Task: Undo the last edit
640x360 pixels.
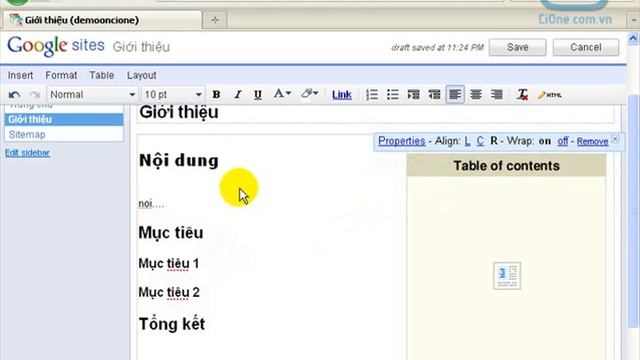Action: 14,95
